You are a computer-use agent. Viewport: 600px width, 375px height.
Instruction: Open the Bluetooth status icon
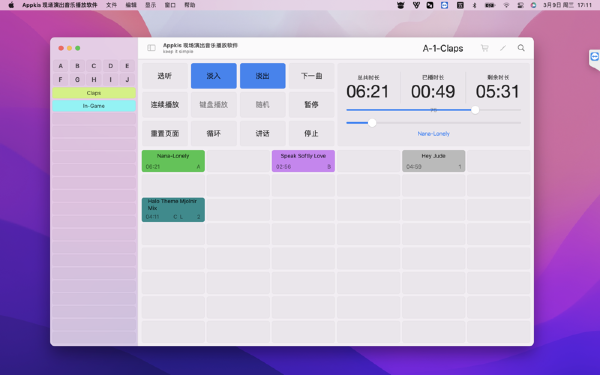pos(474,5)
